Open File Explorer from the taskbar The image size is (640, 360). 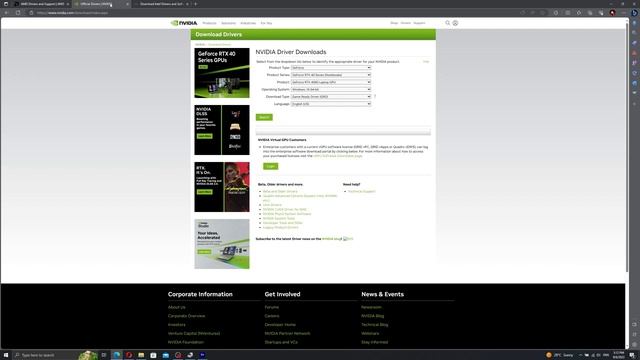[x=141, y=355]
